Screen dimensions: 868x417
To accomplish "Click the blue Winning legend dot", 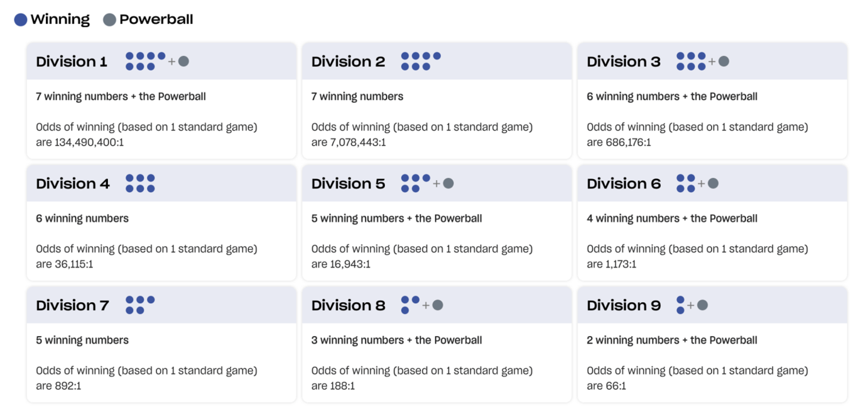I will 21,20.
